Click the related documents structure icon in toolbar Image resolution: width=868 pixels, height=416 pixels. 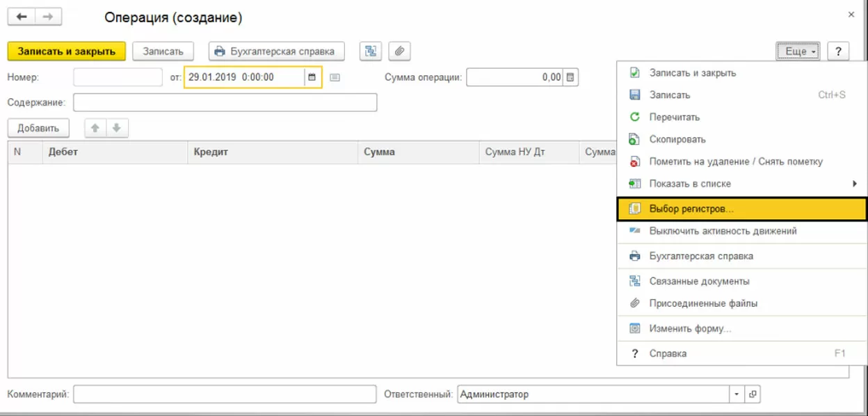(371, 51)
